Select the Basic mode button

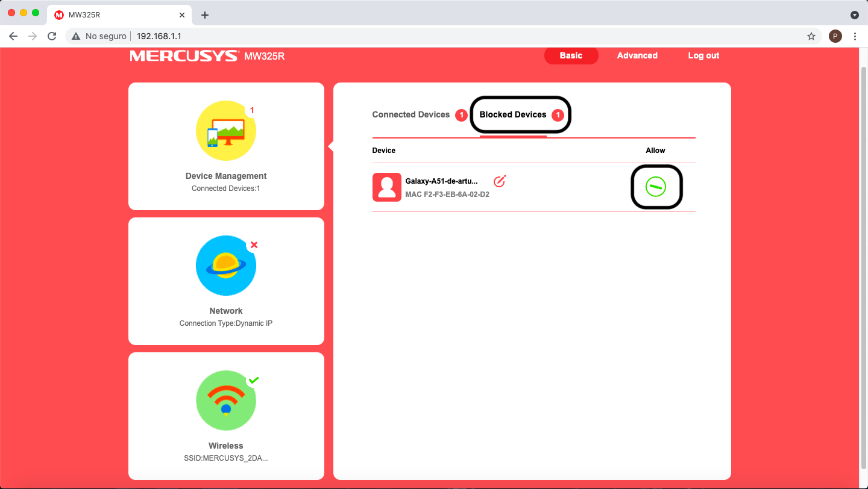point(571,55)
